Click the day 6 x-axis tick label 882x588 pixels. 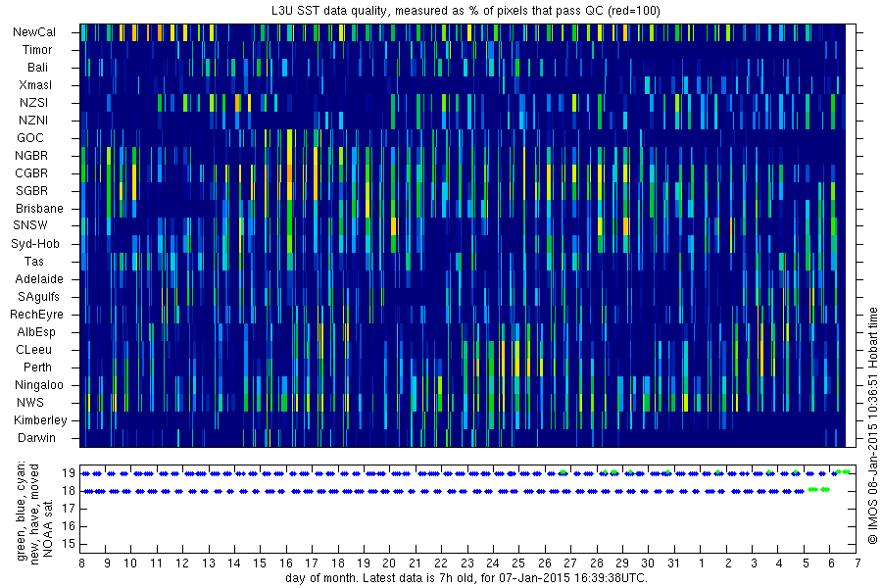(831, 563)
